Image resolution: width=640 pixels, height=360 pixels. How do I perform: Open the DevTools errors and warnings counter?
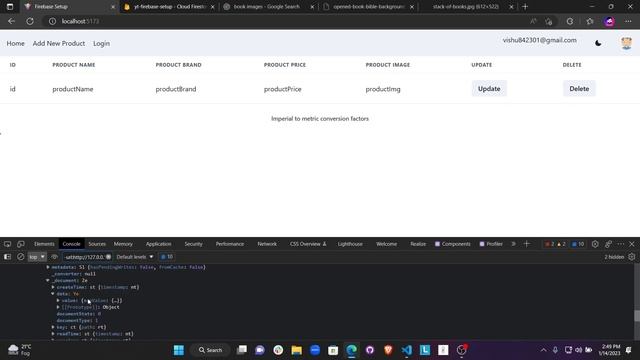tap(556, 244)
